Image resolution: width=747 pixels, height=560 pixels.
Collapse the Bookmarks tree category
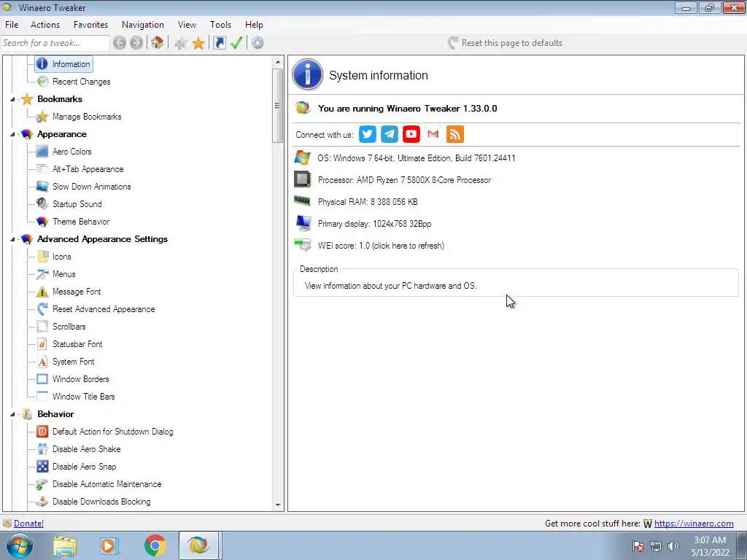[13, 99]
